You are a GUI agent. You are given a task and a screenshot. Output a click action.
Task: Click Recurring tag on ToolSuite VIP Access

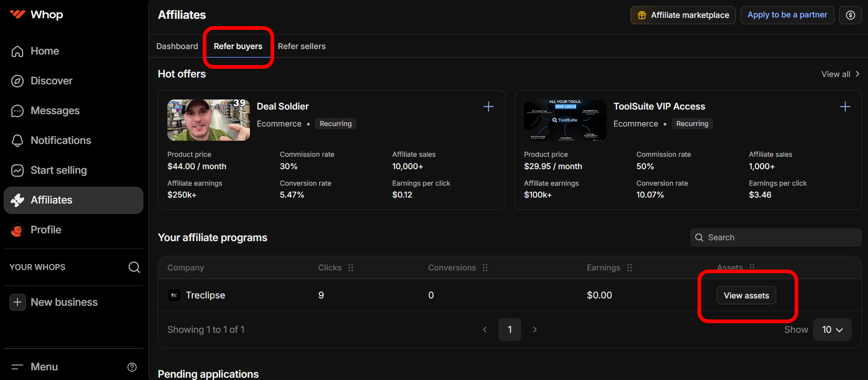coord(692,124)
